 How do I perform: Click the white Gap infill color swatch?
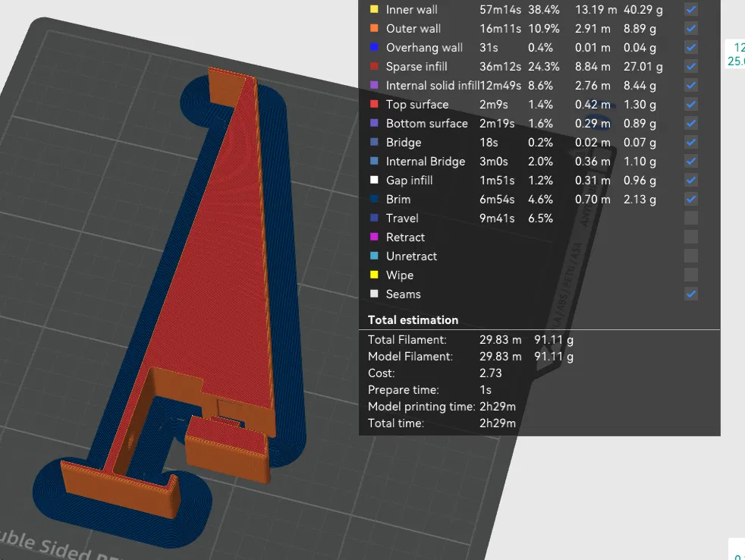374,180
